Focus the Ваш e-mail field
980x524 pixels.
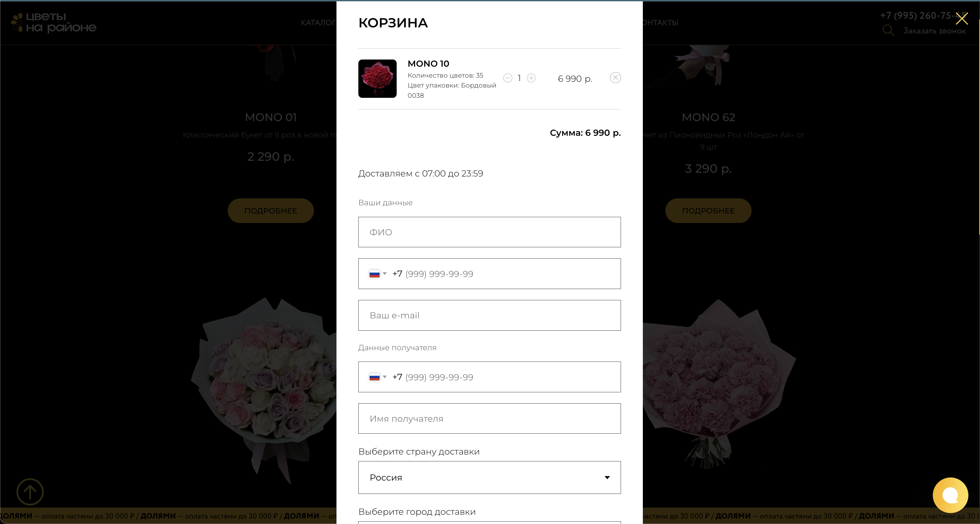point(489,315)
